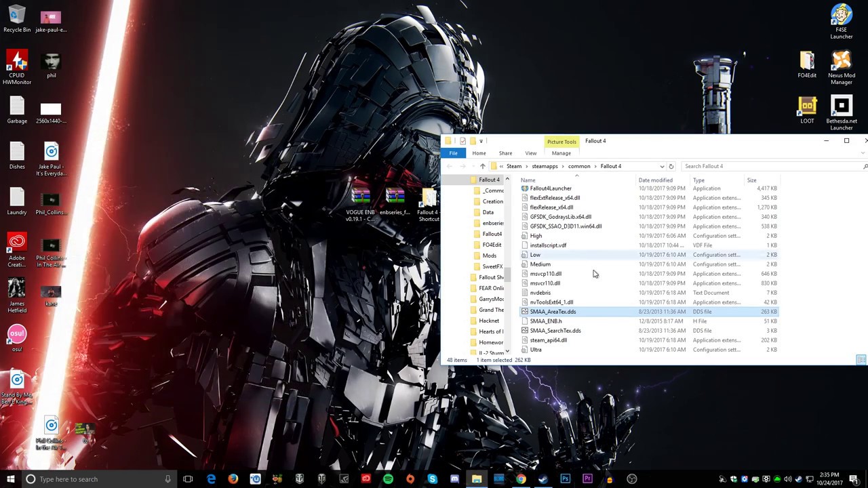Click common in the breadcrumb path
This screenshot has height=488, width=868.
[x=579, y=166]
